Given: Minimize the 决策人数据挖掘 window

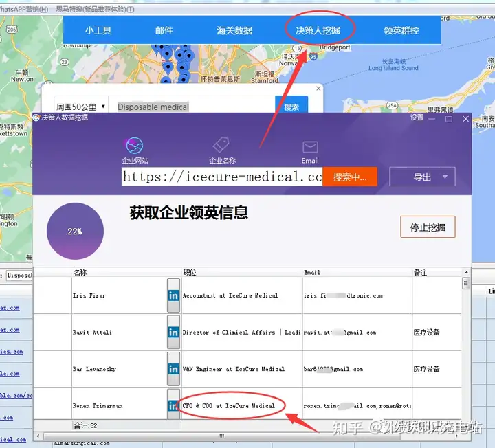Looking at the screenshot, I should (x=432, y=119).
